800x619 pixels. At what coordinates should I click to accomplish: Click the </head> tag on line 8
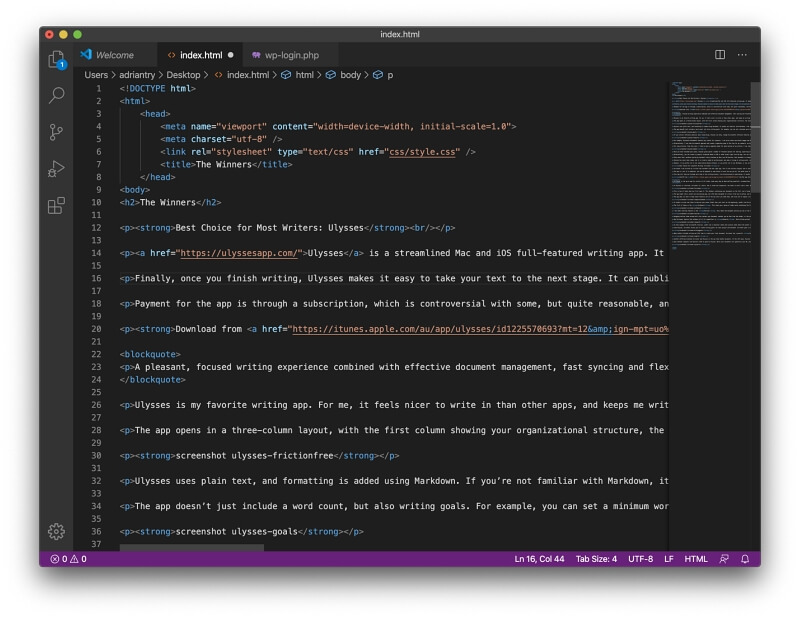[x=158, y=177]
